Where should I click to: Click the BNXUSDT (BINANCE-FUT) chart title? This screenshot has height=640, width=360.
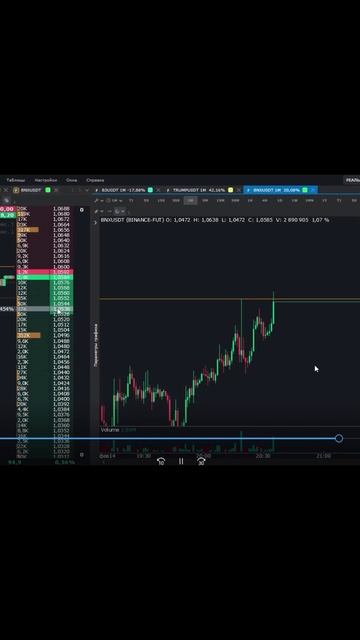132,220
